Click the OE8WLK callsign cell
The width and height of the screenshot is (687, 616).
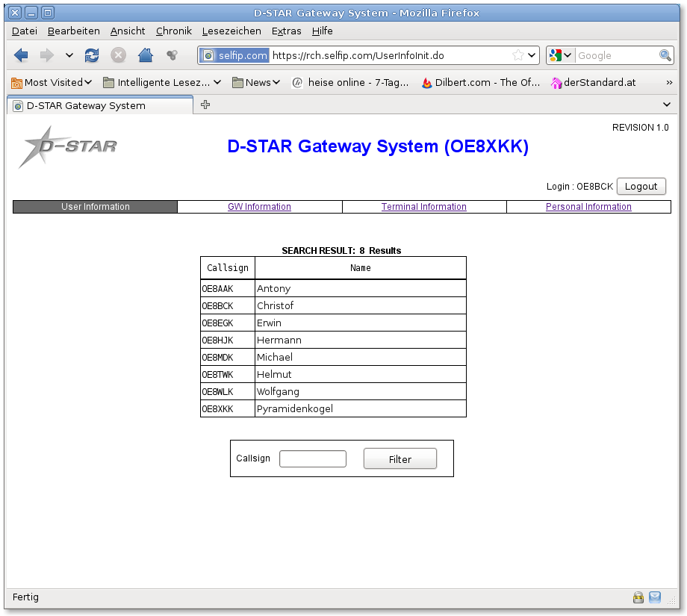coord(228,392)
